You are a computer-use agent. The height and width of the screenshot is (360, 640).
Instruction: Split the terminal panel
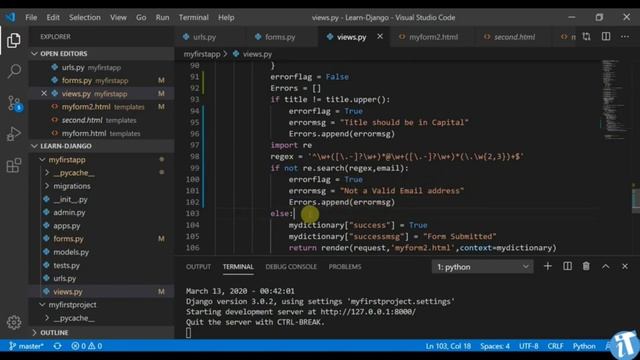(567, 267)
